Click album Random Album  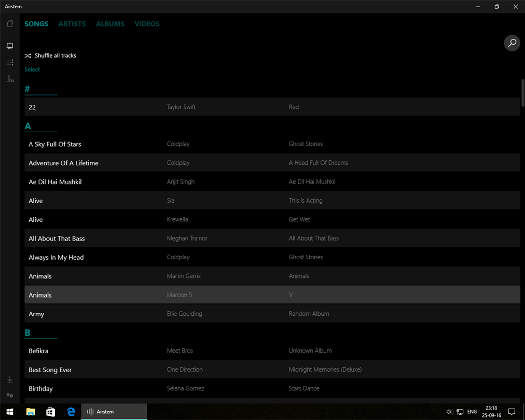tap(309, 314)
